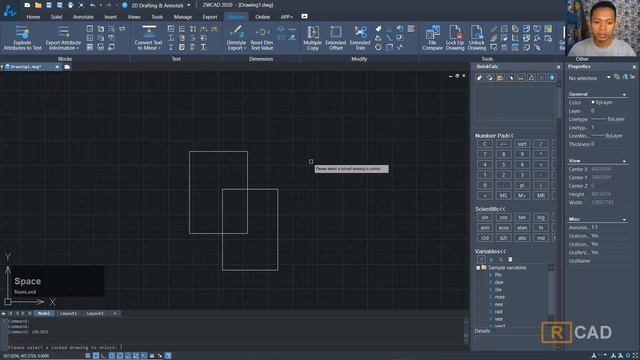The width and height of the screenshot is (640, 360).
Task: Collapse the View properties section
Action: [x=624, y=161]
